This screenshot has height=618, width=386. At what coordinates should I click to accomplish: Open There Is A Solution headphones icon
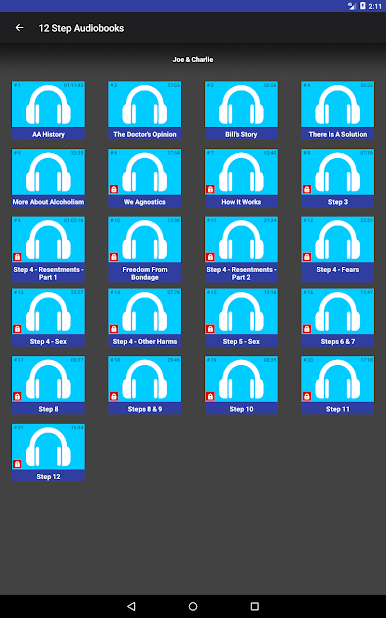[x=338, y=104]
